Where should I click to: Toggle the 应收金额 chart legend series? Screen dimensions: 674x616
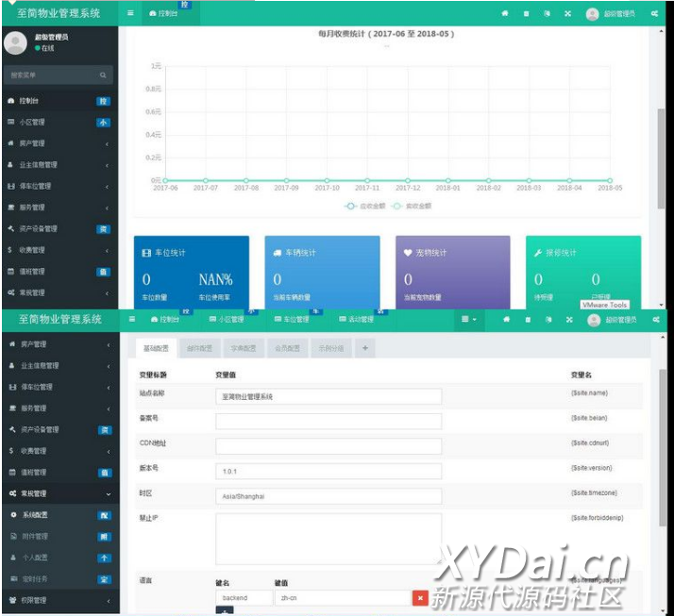click(365, 207)
